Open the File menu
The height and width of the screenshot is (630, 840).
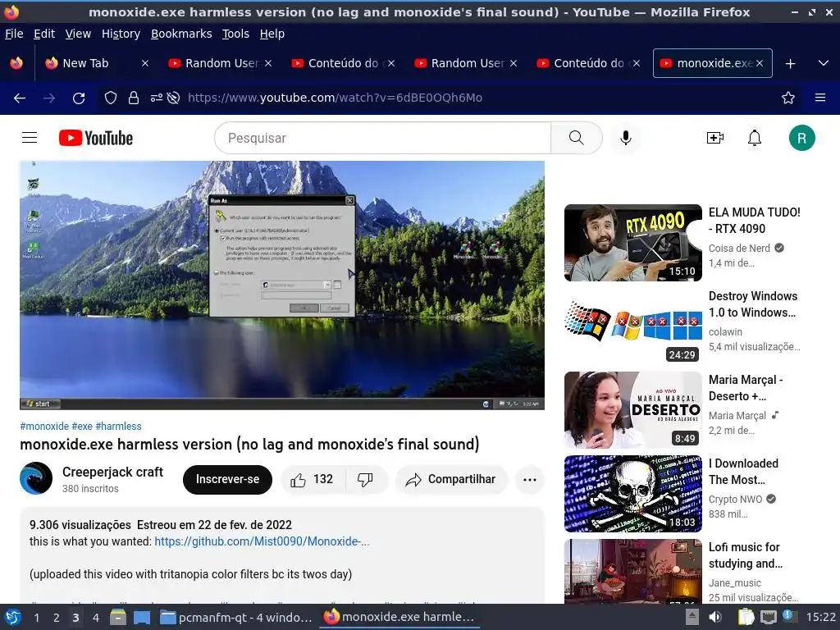click(14, 34)
